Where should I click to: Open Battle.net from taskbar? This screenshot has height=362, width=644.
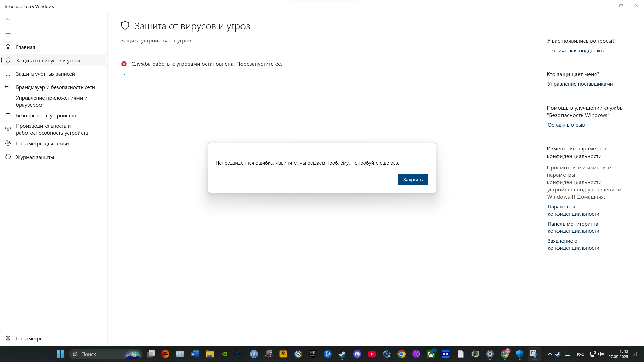point(328,354)
